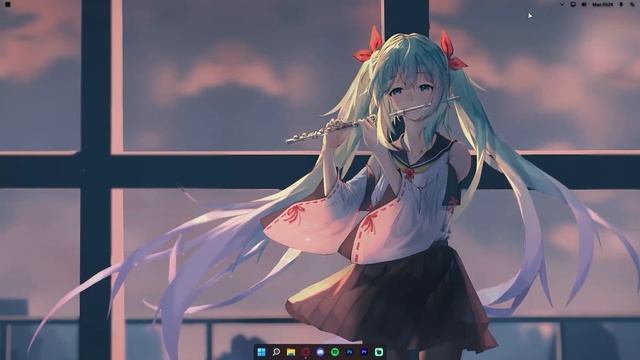
Task: Click the black square icon in top-left corner
Action: pyautogui.click(x=7, y=4)
